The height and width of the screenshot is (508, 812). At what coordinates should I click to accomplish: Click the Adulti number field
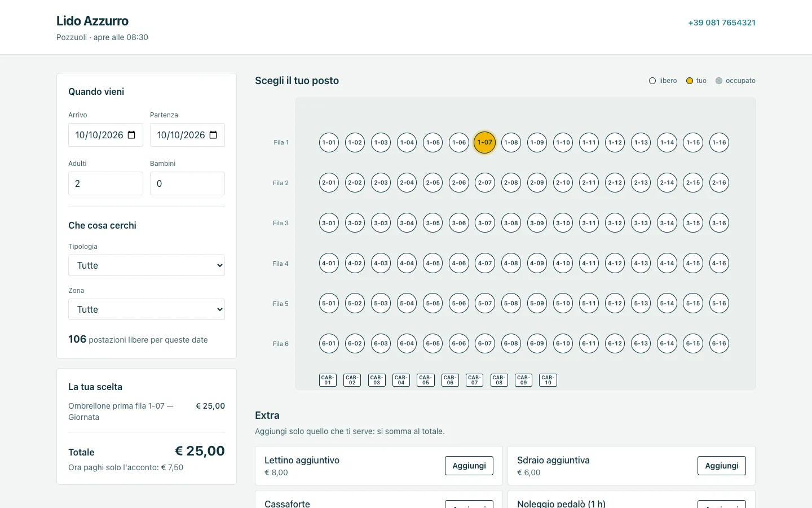coord(105,183)
